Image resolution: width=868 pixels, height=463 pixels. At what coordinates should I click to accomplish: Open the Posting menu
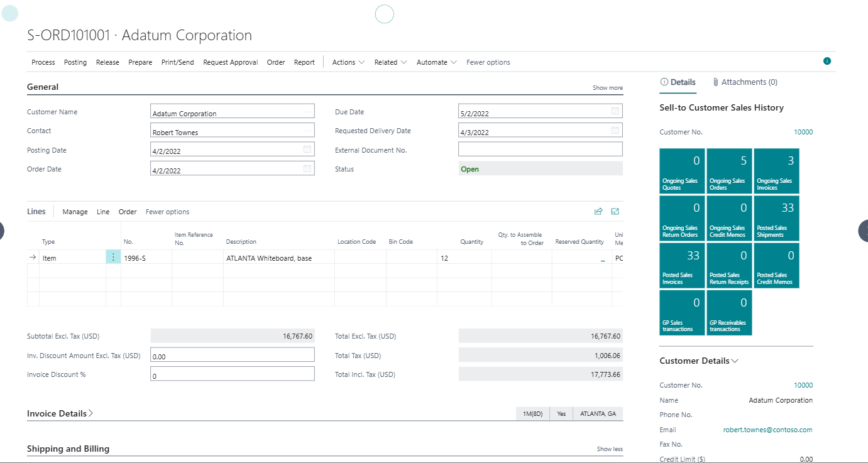[x=75, y=62]
